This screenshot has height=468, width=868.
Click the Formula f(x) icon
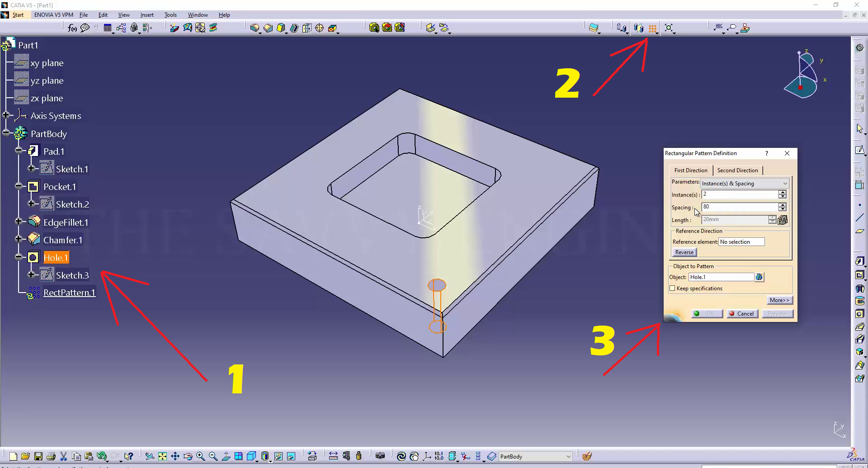[72, 28]
